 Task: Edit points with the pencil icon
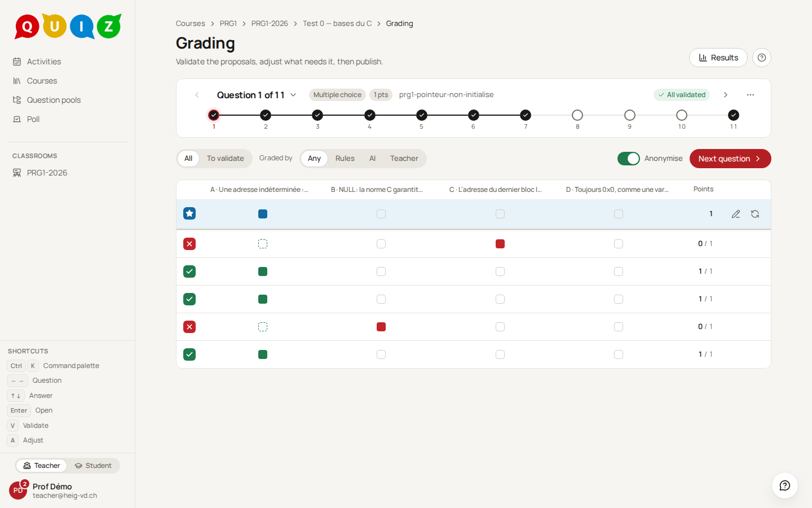click(x=736, y=214)
